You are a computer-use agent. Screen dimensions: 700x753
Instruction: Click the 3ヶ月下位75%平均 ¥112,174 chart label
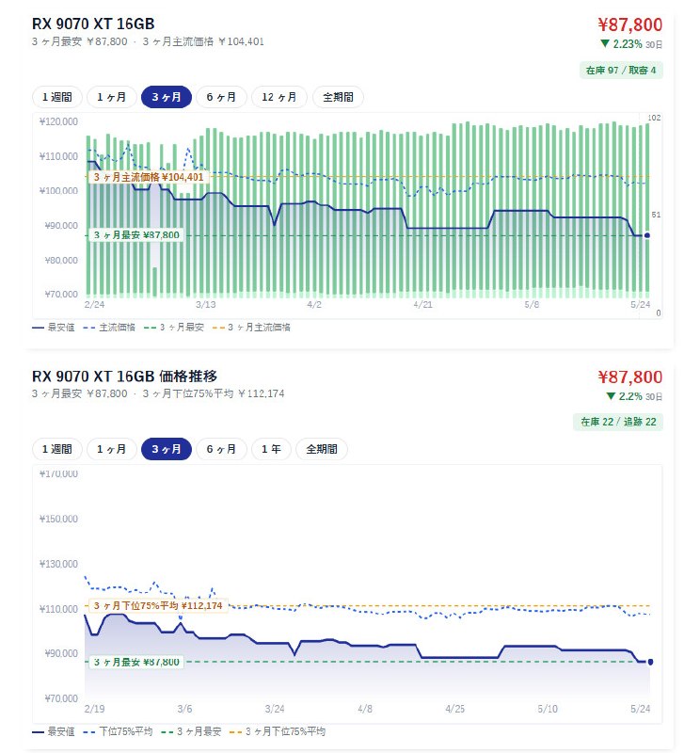coord(158,605)
